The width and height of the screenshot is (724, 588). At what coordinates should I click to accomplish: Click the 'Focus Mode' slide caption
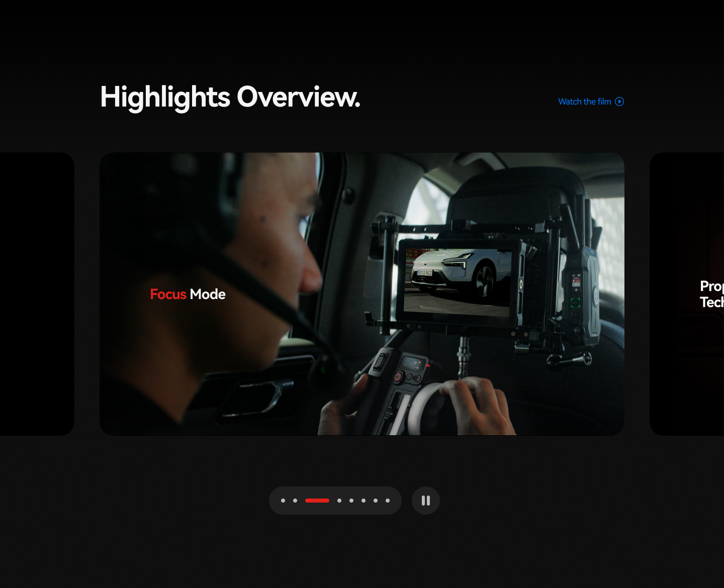pos(188,294)
